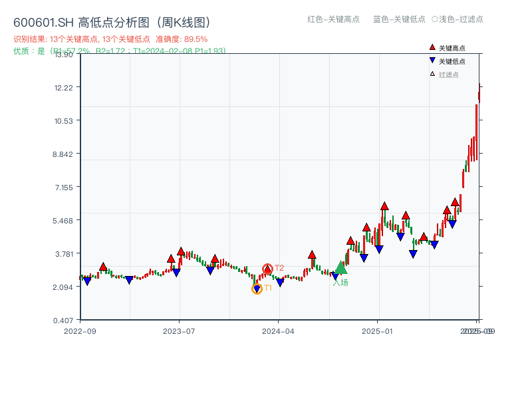Click the blue 关键低点 triangle in the legend
This screenshot has width=532, height=399.
(432, 61)
